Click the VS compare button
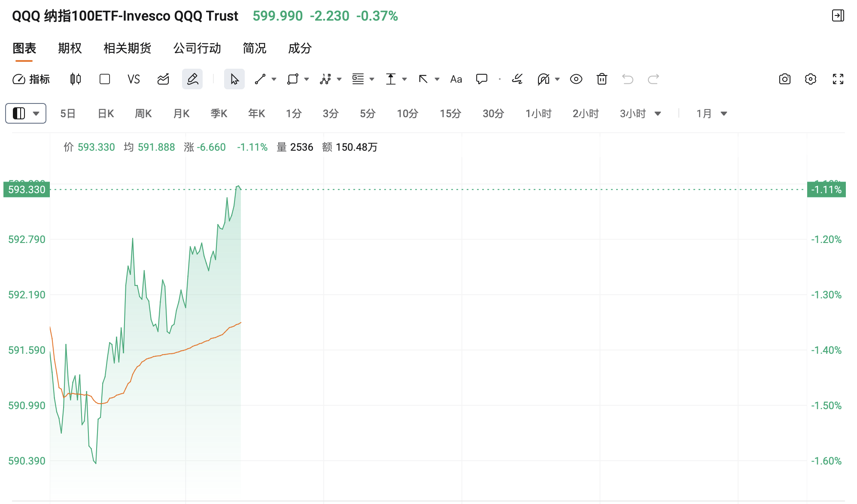This screenshot has height=504, width=857. [x=134, y=79]
